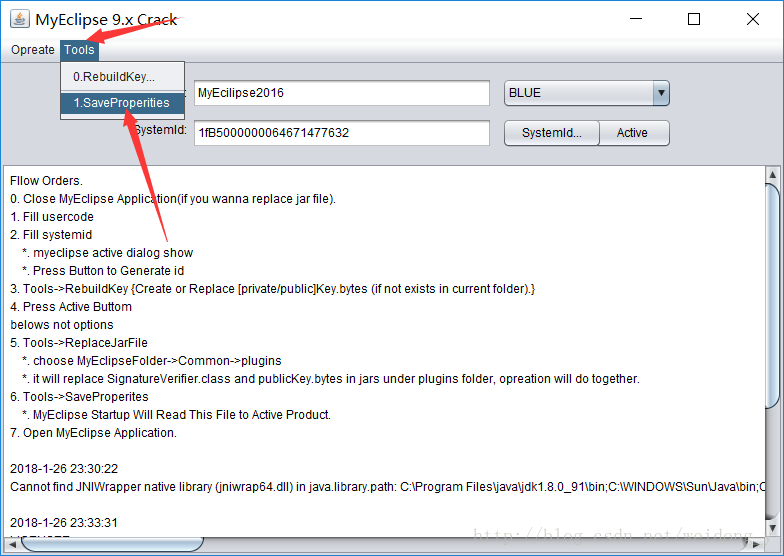Viewport: 784px width, 556px height.
Task: Click the "4. Press Active Buttom" line
Action: point(71,307)
